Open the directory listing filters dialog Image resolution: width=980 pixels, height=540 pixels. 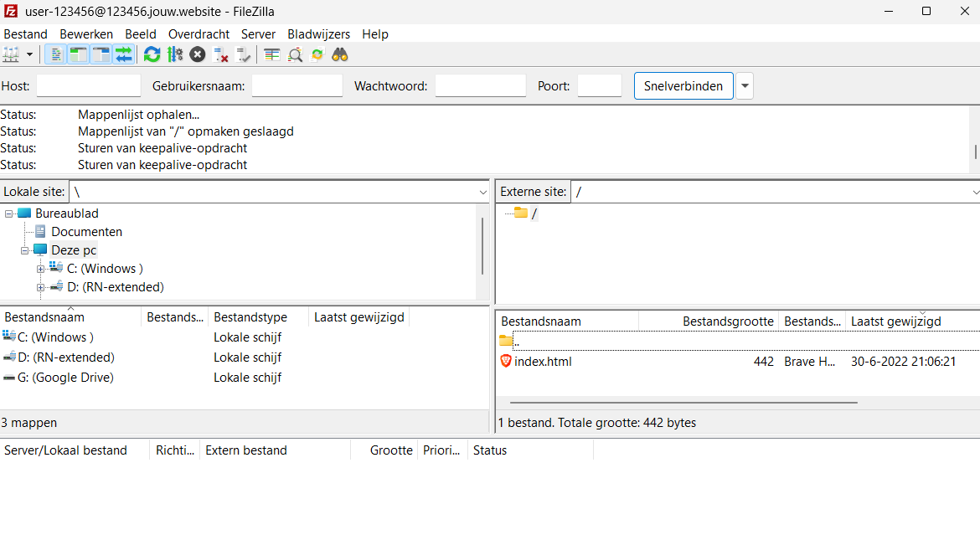pyautogui.click(x=272, y=55)
